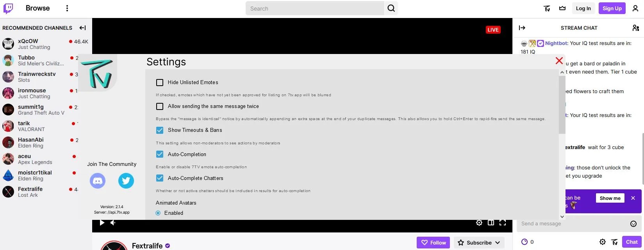Play the video stream

pyautogui.click(x=102, y=223)
